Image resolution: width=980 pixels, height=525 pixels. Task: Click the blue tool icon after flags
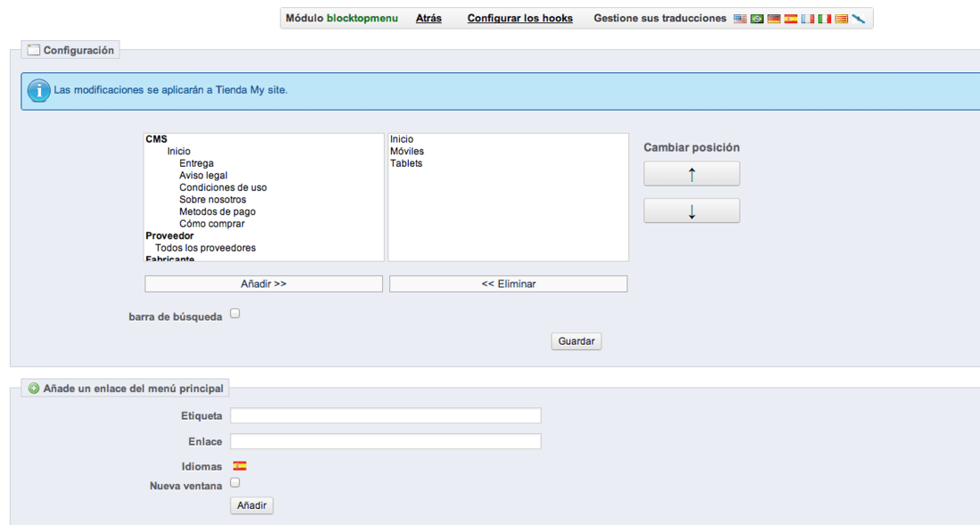coord(859,19)
